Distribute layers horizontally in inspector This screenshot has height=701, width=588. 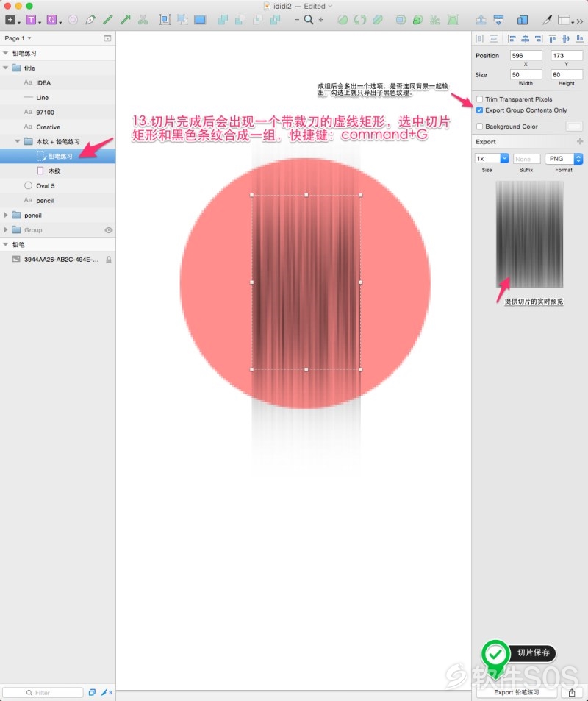pyautogui.click(x=479, y=39)
